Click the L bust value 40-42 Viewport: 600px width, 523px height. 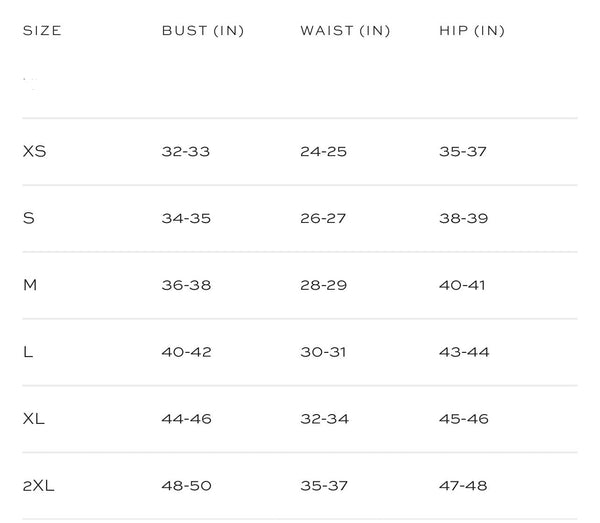tap(186, 352)
